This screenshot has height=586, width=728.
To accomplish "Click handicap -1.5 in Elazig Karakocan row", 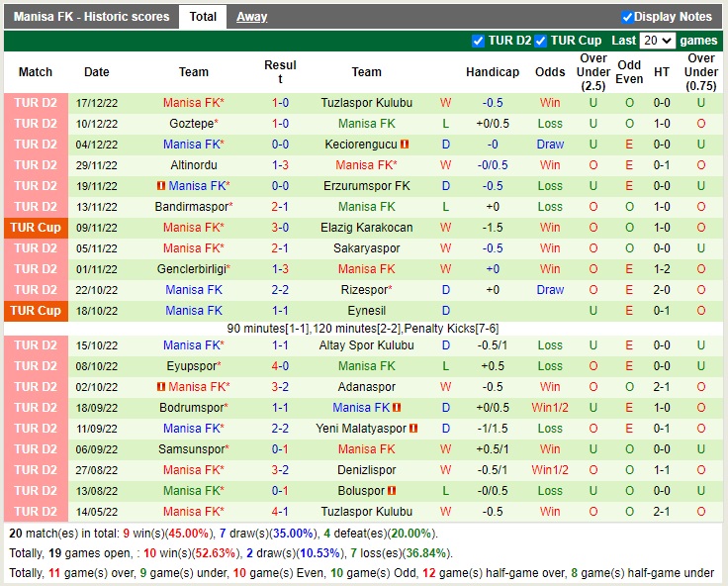I will coord(493,228).
